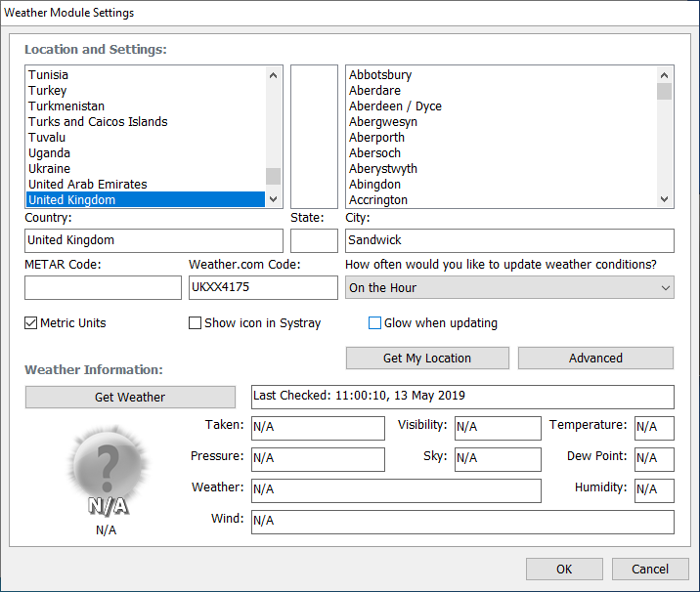
Task: Open the Advanced settings button
Action: coord(595,359)
